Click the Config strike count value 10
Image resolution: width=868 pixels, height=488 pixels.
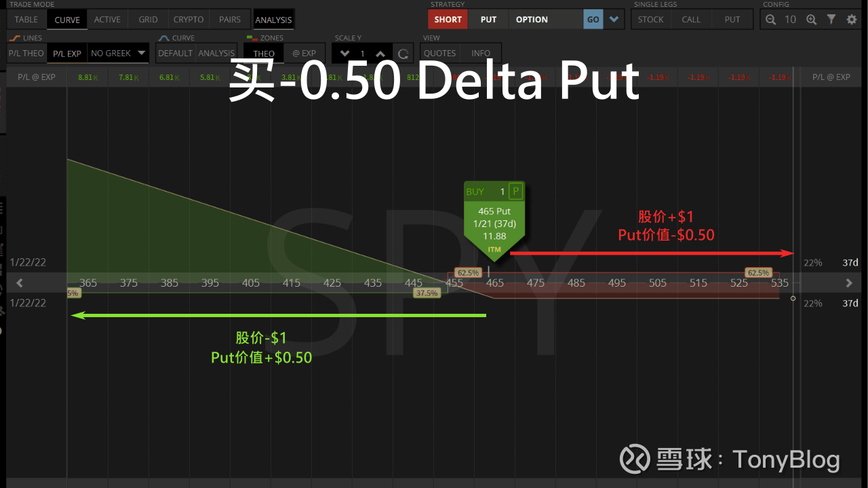pyautogui.click(x=791, y=20)
